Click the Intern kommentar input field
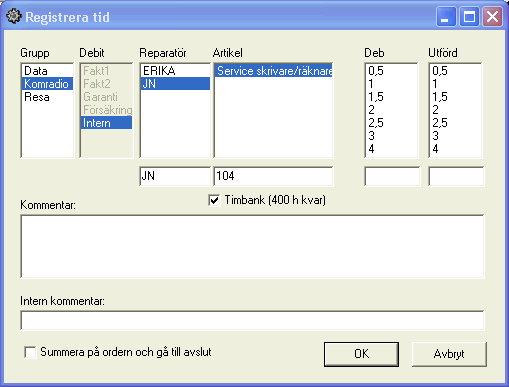This screenshot has width=509, height=387. coord(252,320)
